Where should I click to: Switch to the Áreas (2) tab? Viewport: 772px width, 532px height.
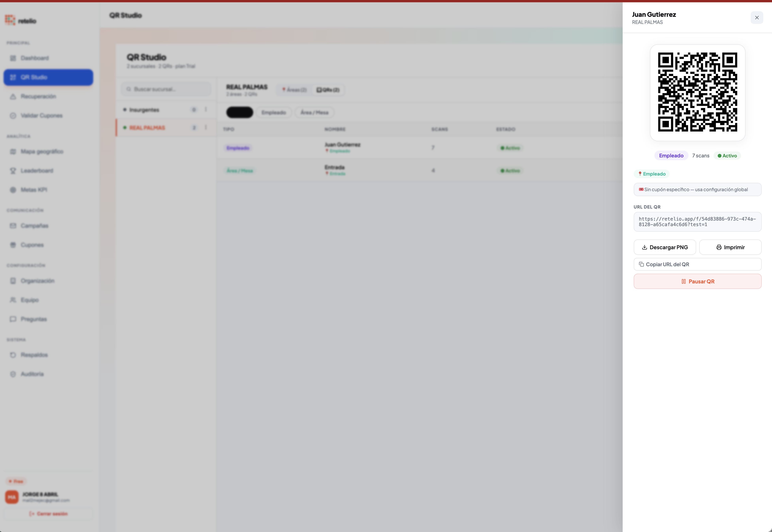point(294,90)
